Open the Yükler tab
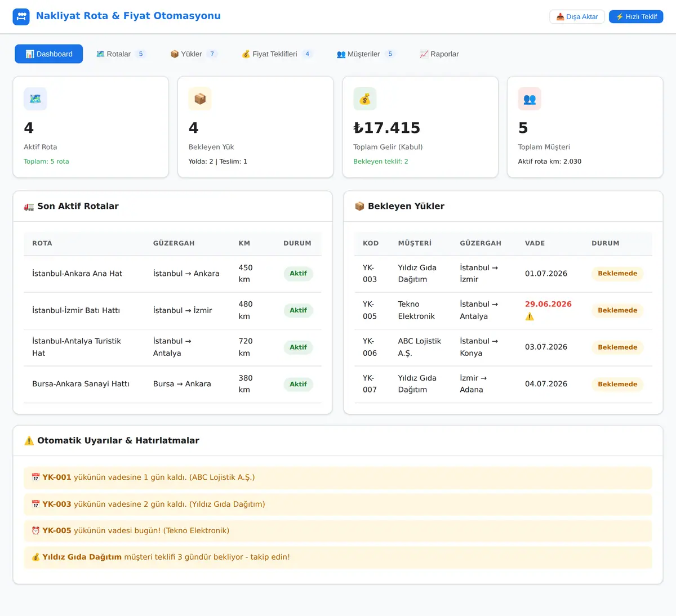 194,54
